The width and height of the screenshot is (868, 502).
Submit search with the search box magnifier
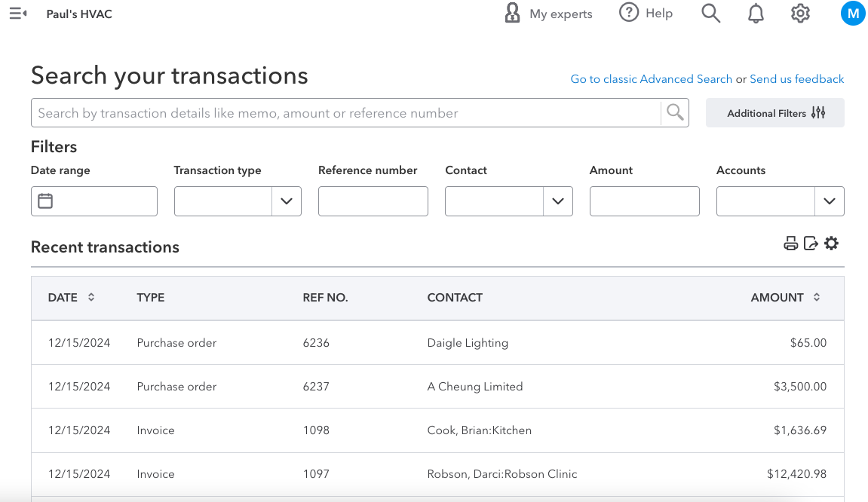tap(675, 113)
